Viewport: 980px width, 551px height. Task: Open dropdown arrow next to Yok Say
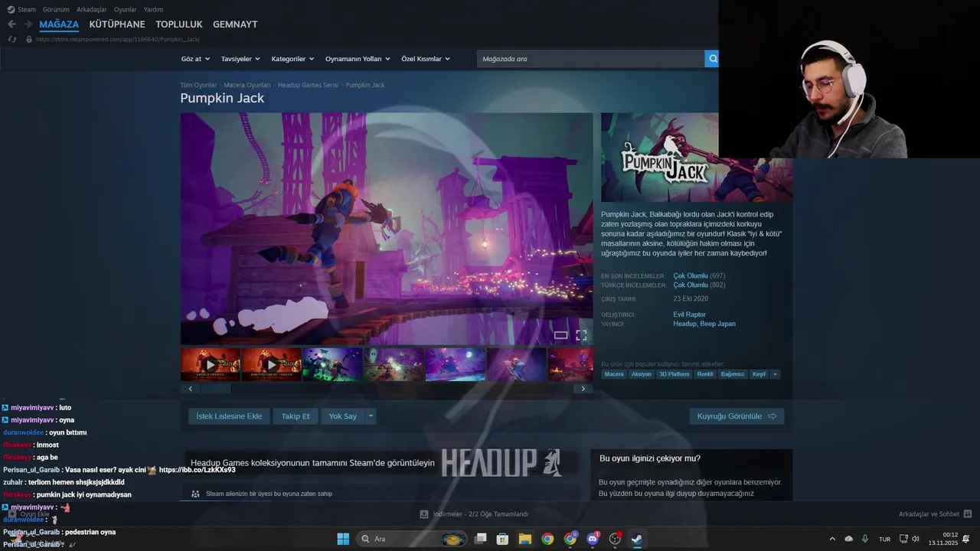coord(371,416)
